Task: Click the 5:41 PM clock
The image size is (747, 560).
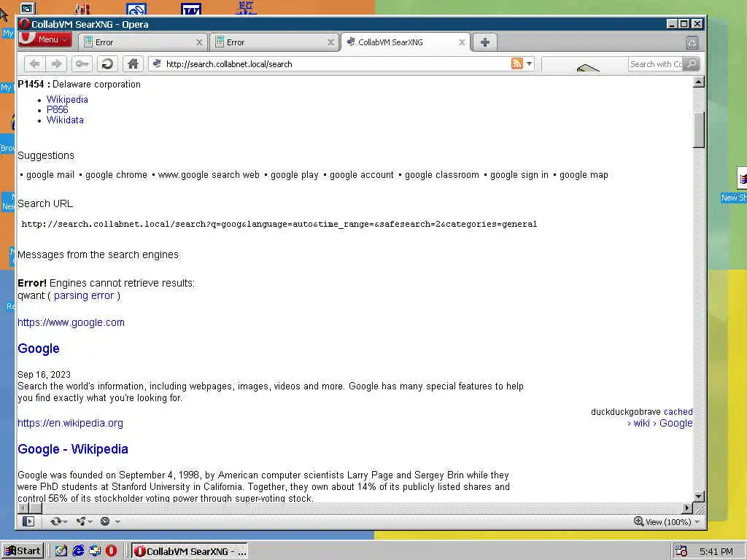Action: point(716,551)
